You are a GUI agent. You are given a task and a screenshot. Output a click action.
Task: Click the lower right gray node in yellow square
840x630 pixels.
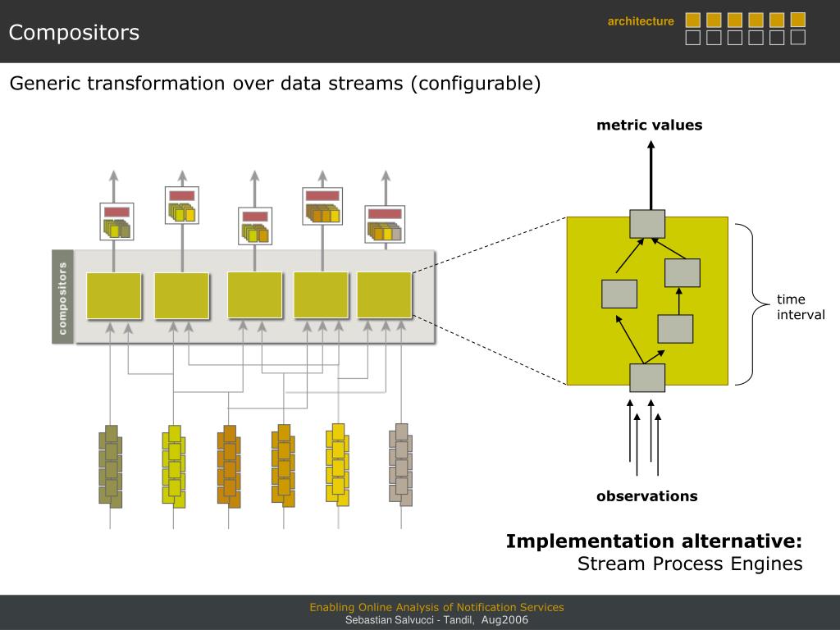(x=675, y=329)
